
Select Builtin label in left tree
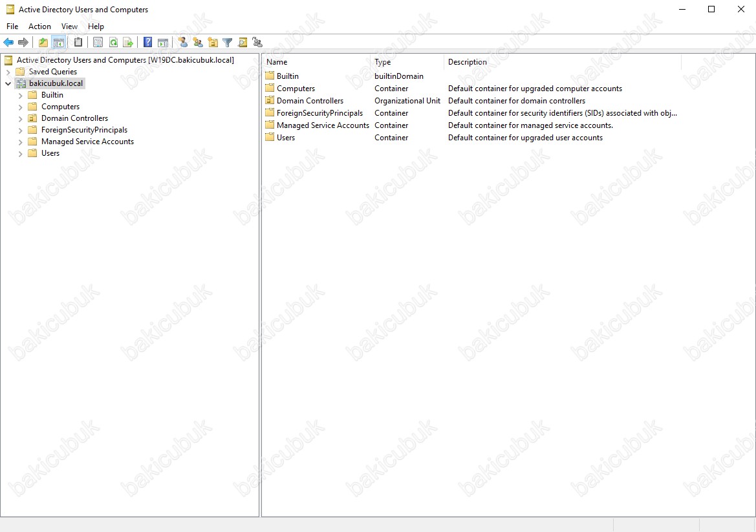[x=52, y=95]
